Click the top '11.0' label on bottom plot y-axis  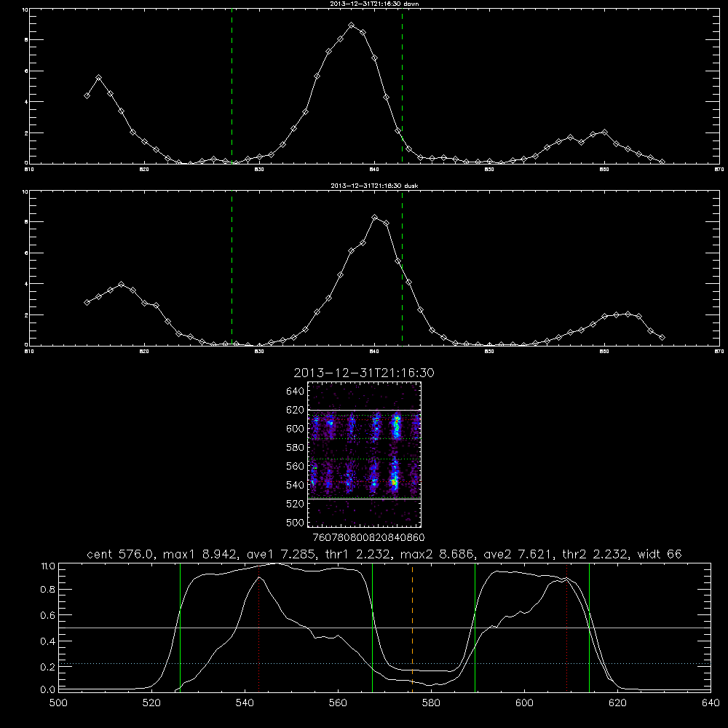tap(47, 566)
